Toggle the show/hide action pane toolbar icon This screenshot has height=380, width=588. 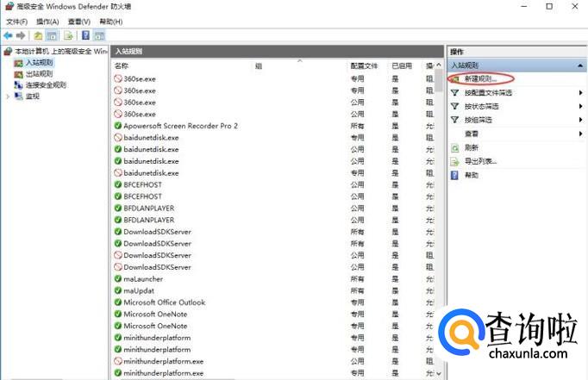coord(99,35)
